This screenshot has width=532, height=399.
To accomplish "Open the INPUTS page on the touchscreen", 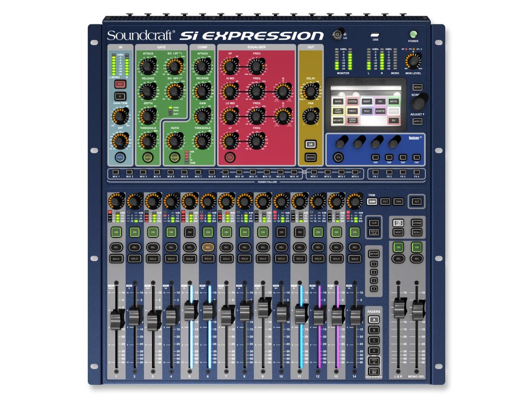I will click(x=394, y=101).
